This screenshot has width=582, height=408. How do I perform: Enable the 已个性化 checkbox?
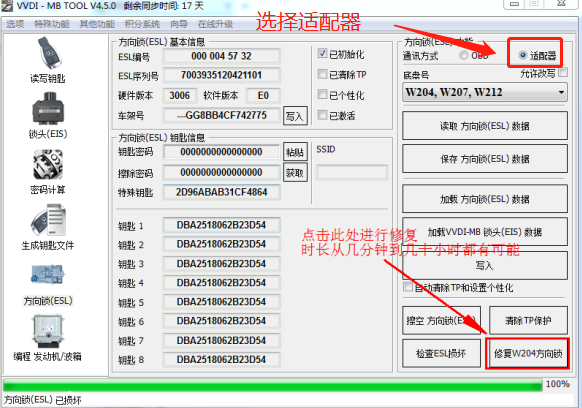pyautogui.click(x=322, y=94)
